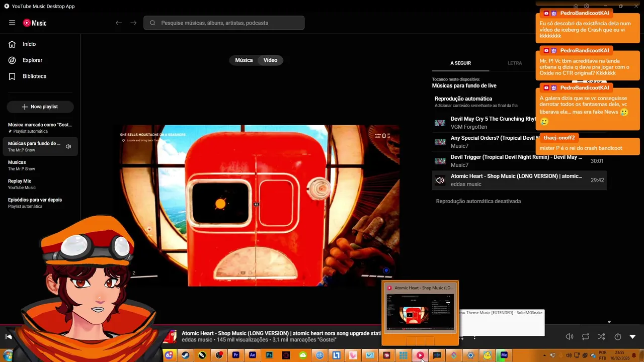Viewport: 644px width, 362px height.
Task: Switch to Música mode
Action: click(x=244, y=60)
